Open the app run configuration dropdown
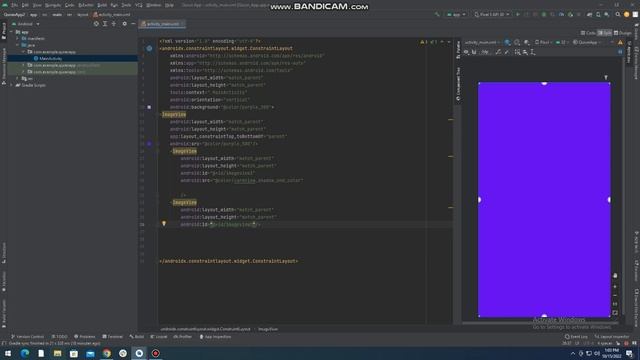This screenshot has width=640, height=360. [456, 15]
